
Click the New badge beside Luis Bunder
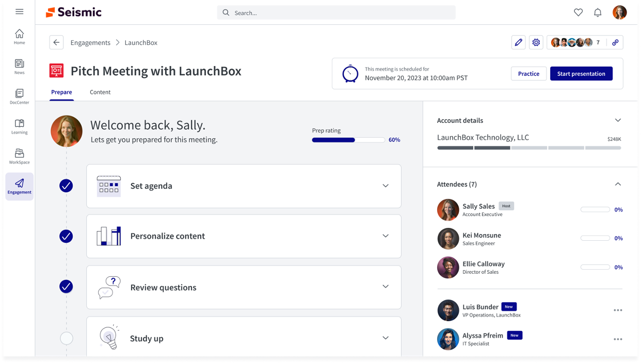[509, 307]
